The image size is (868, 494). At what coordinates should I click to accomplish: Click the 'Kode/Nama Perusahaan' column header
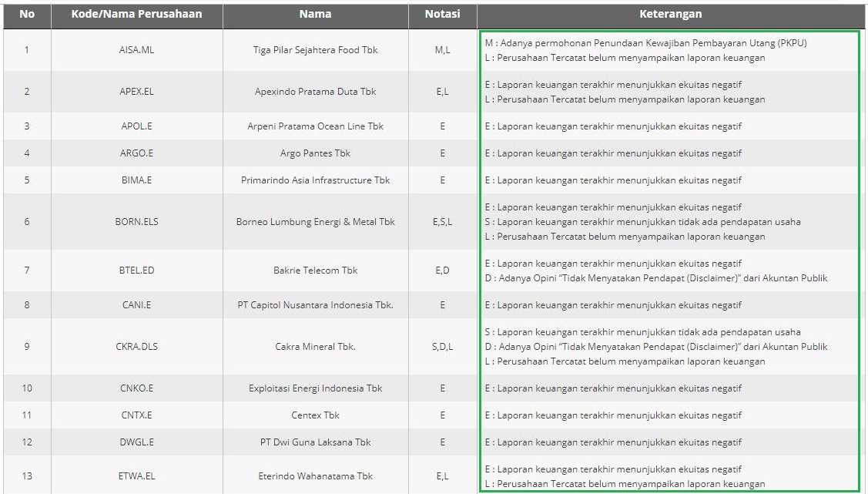click(x=137, y=15)
